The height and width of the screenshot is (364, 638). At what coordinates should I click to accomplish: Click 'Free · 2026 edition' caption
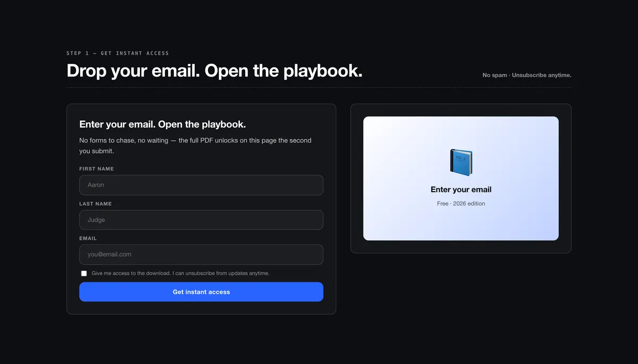[x=461, y=204]
